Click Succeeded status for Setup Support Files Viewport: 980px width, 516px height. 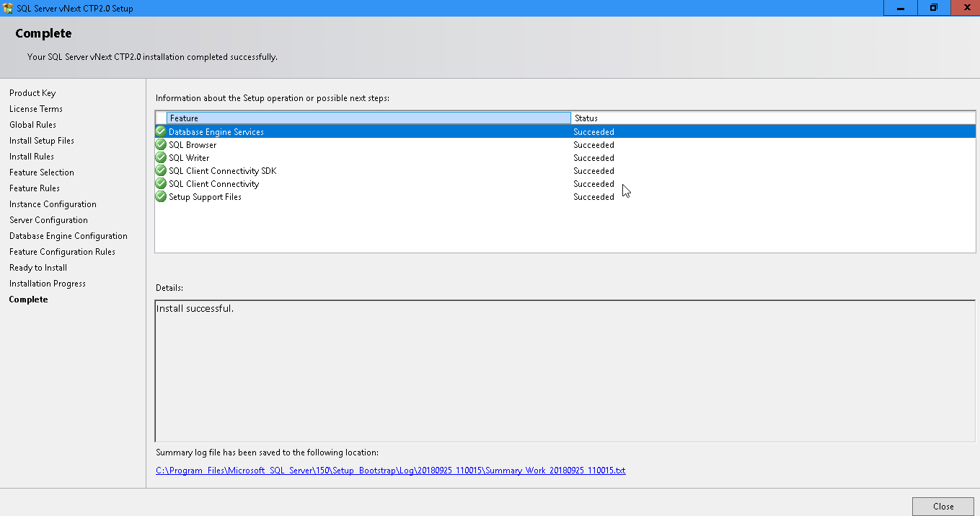click(593, 197)
